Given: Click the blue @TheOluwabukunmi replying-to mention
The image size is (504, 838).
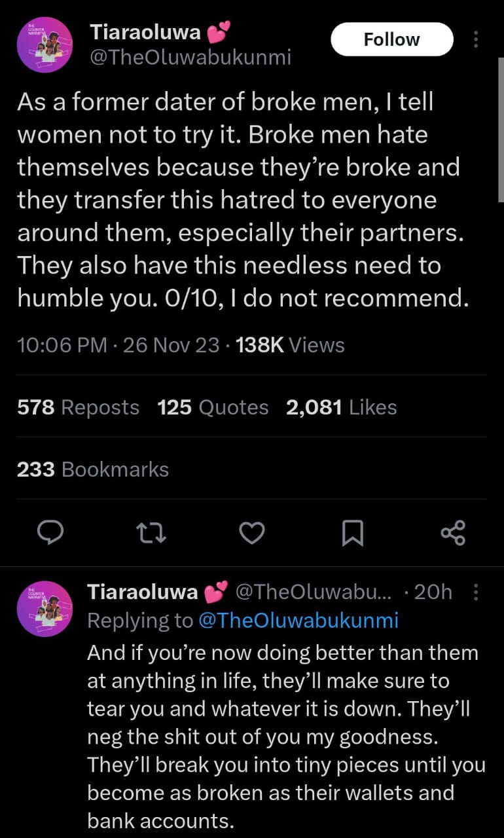Looking at the screenshot, I should click(x=297, y=621).
